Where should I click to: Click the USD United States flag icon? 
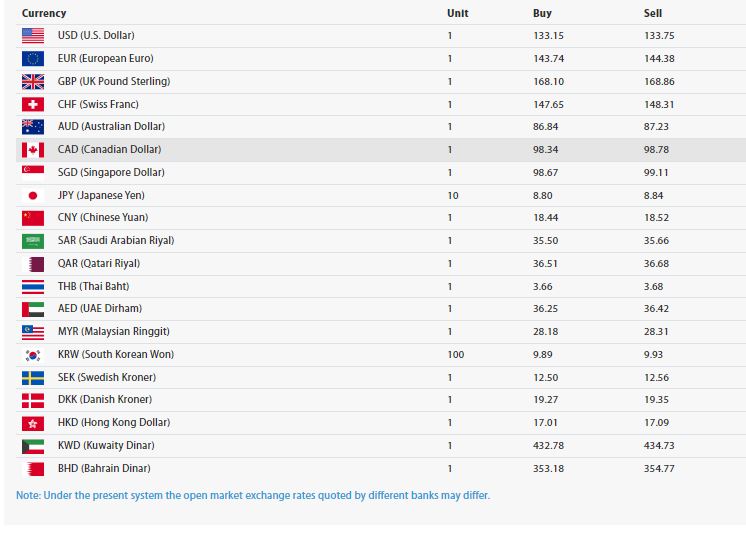coord(33,36)
